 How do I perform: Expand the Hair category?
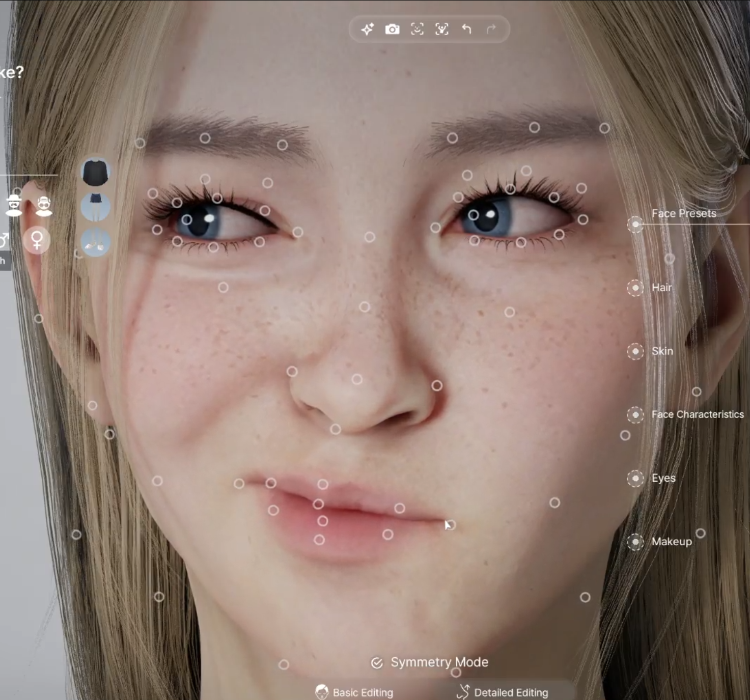[635, 288]
